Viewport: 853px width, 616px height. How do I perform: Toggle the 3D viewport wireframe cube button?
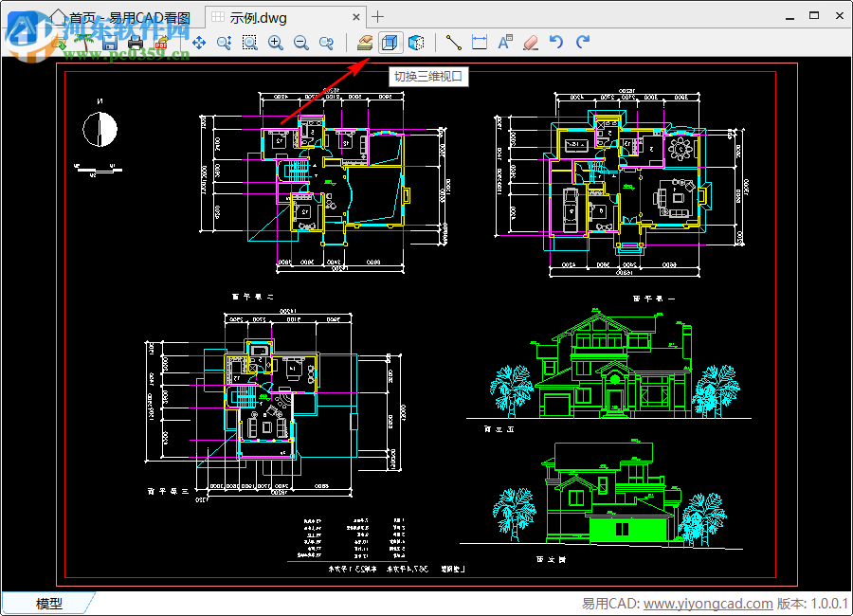click(390, 43)
